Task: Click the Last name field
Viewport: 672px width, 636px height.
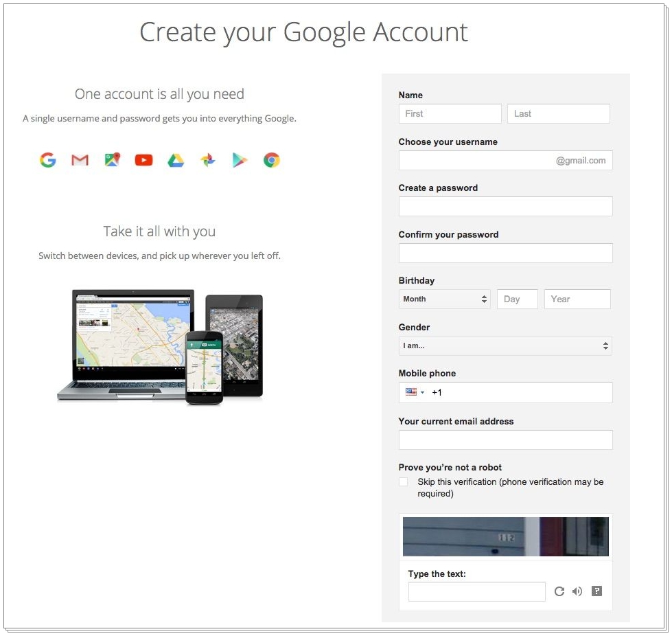Action: (559, 113)
